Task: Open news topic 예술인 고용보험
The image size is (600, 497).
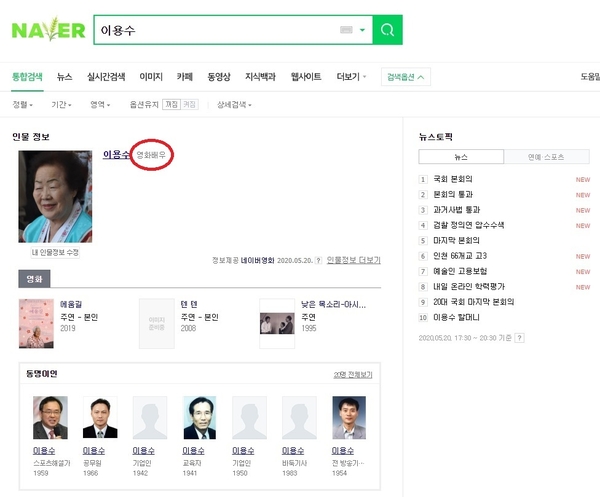Action: tap(460, 271)
